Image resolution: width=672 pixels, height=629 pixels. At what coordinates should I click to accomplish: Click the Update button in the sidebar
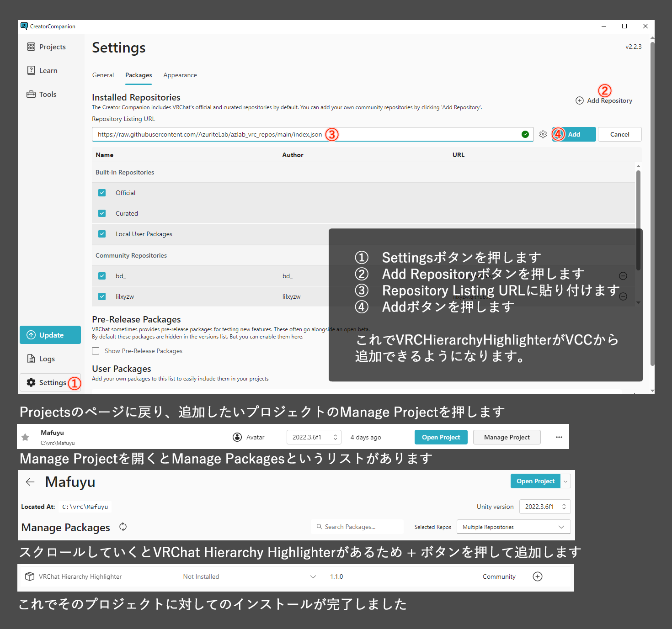click(x=50, y=335)
